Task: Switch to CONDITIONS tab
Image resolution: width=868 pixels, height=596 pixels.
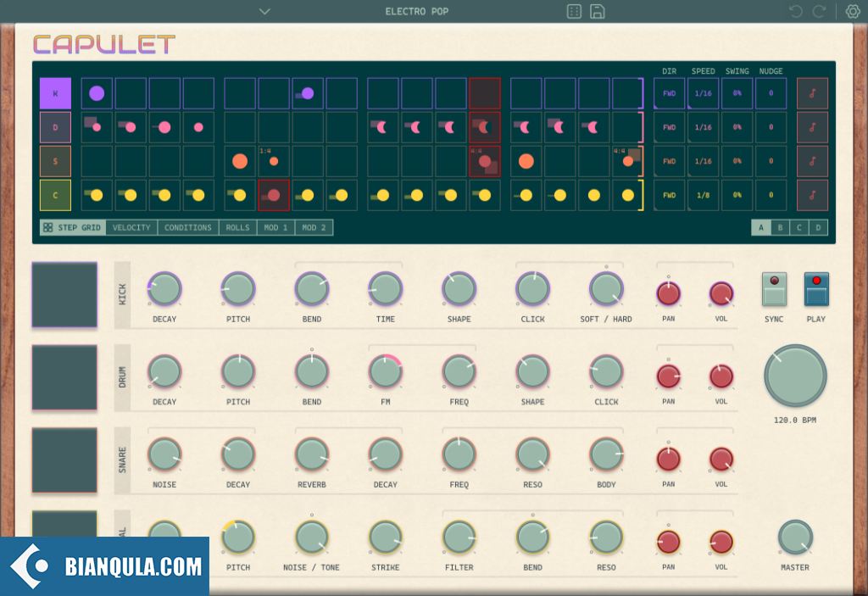Action: [x=187, y=228]
